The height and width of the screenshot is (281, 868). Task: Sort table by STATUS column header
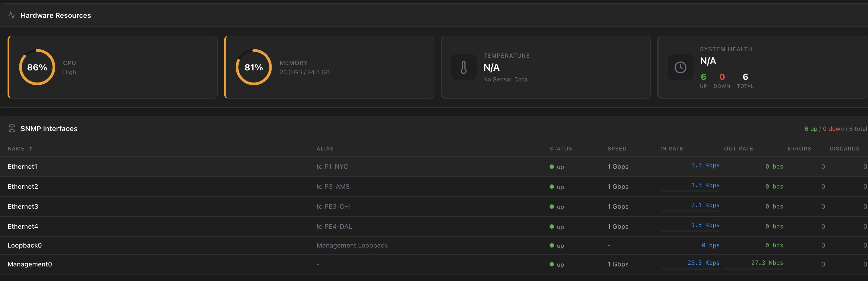560,149
